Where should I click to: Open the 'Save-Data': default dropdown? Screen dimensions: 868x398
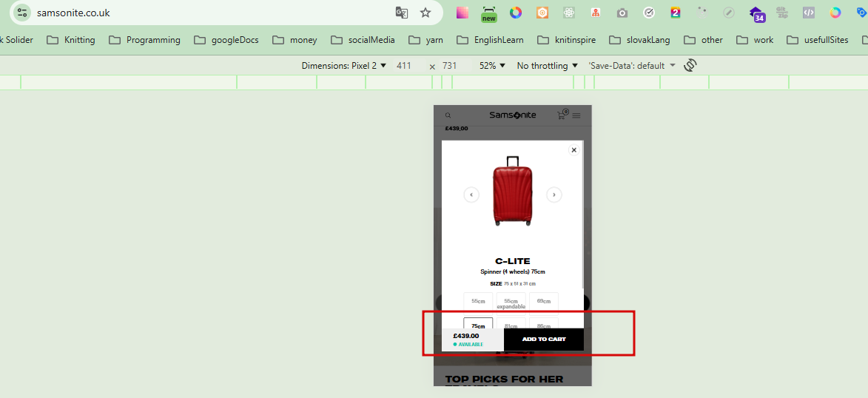click(x=632, y=65)
